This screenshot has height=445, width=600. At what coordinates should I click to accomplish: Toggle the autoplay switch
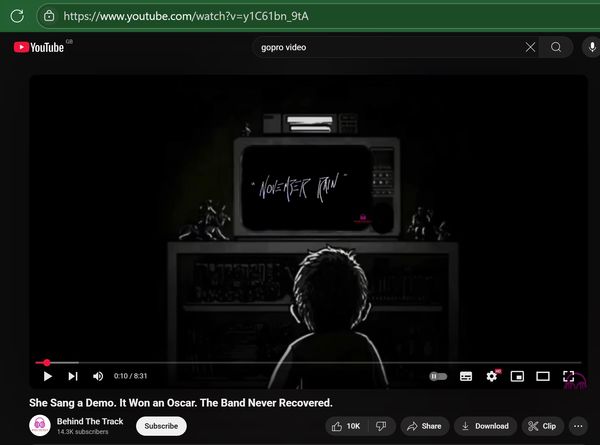438,376
